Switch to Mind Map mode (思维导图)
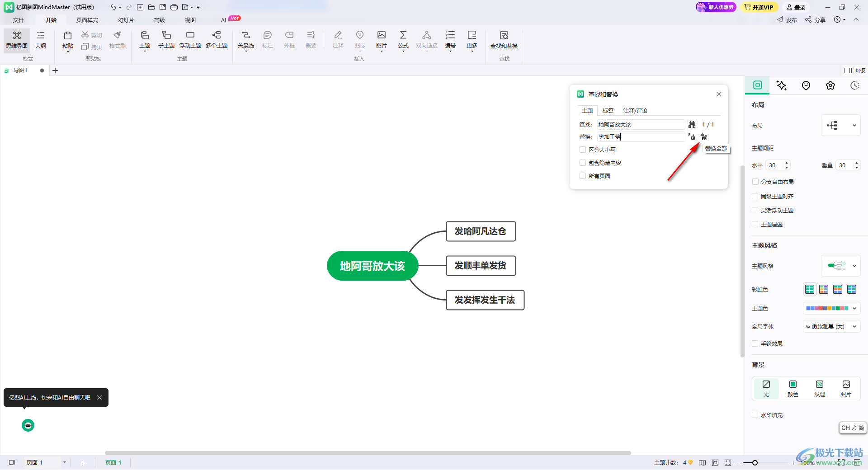Viewport: 868px width, 470px height. tap(17, 40)
